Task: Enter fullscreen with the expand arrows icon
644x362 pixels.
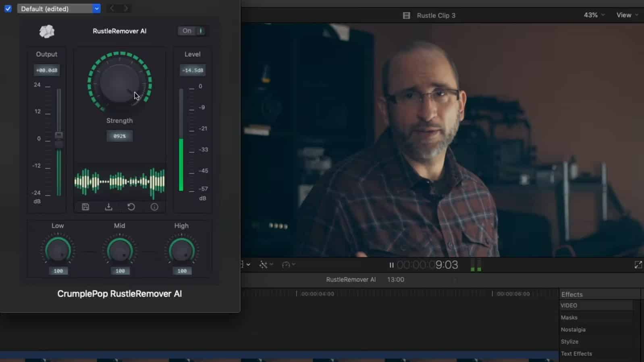Action: tap(638, 265)
